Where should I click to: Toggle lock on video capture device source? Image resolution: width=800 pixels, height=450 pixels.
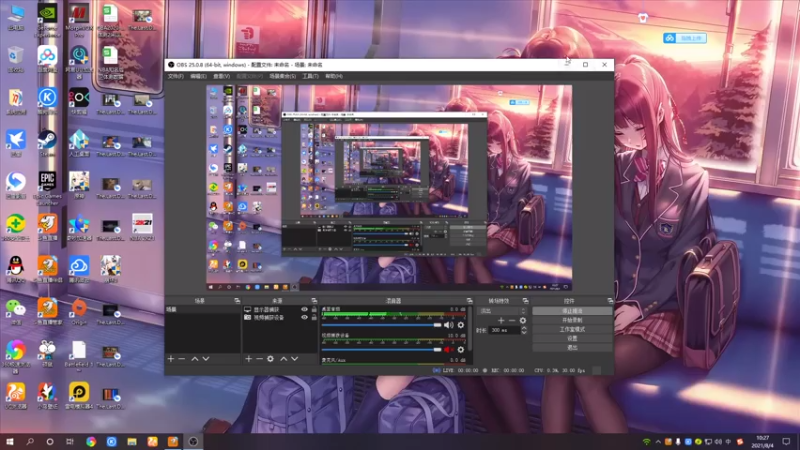tap(314, 317)
